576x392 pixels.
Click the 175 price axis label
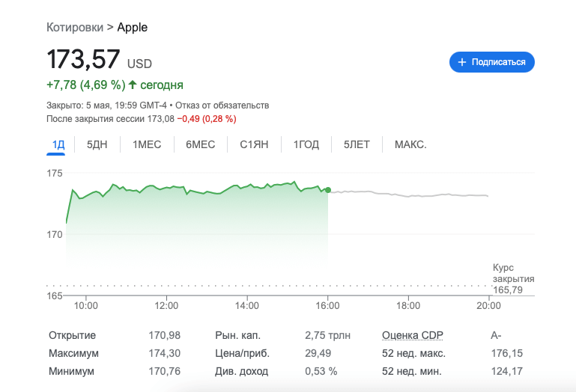click(x=55, y=174)
